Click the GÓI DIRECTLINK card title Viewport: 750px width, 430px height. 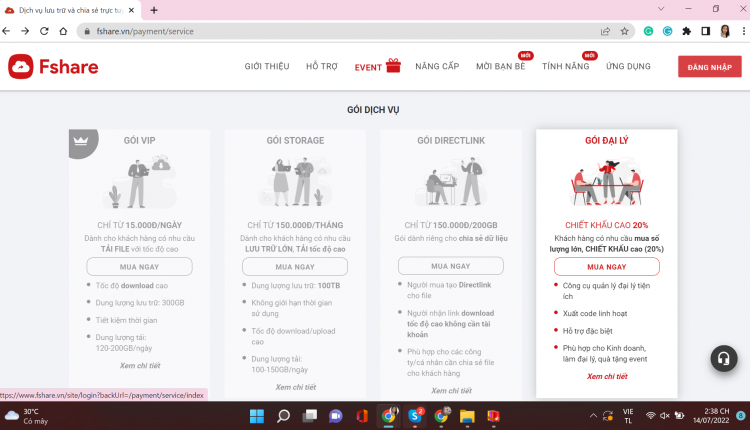click(x=451, y=141)
